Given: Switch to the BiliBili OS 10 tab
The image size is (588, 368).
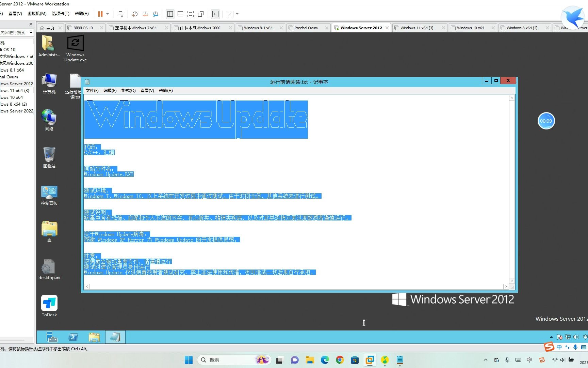Looking at the screenshot, I should point(83,28).
